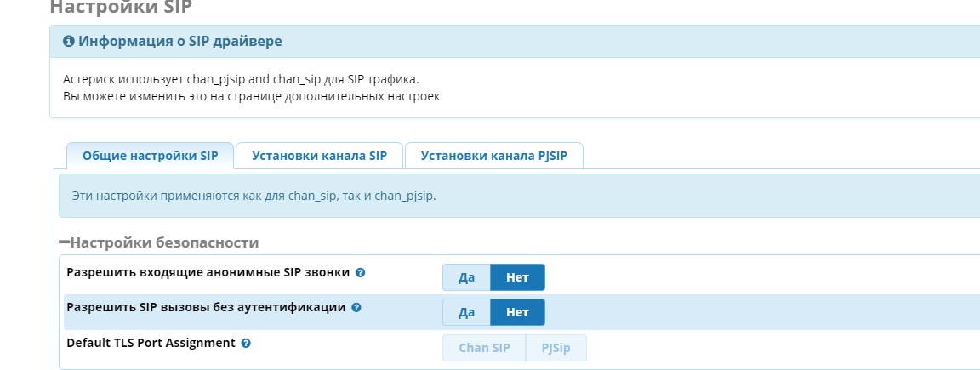This screenshot has width=980, height=370.
Task: Select 'Нет' for incoming anonymous SIP calls
Action: [x=517, y=277]
